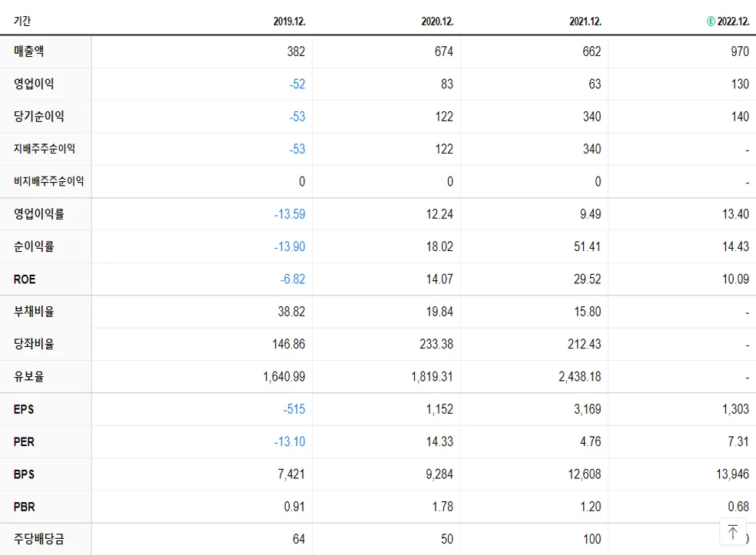Image resolution: width=756 pixels, height=555 pixels.
Task: Click the BPS value 12,608
Action: [585, 474]
